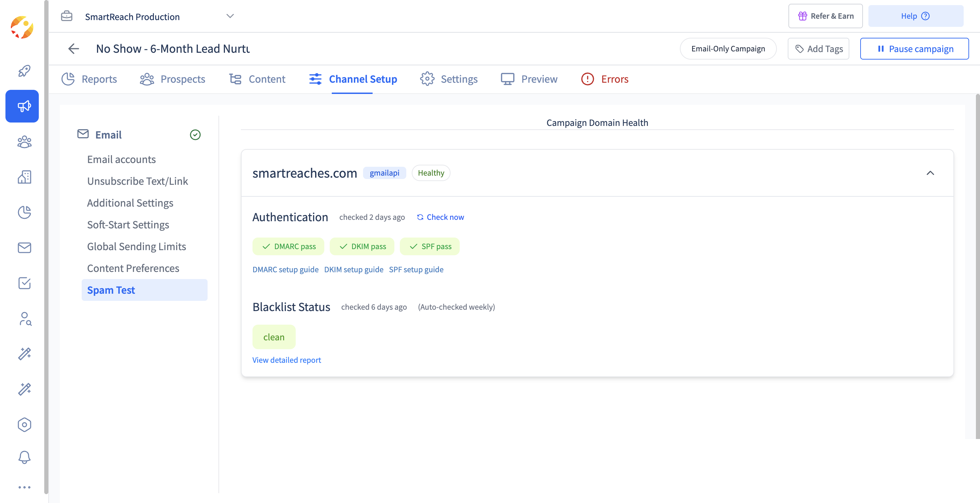This screenshot has width=980, height=503.
Task: Click the gift icon in Refer & Earn
Action: [802, 16]
